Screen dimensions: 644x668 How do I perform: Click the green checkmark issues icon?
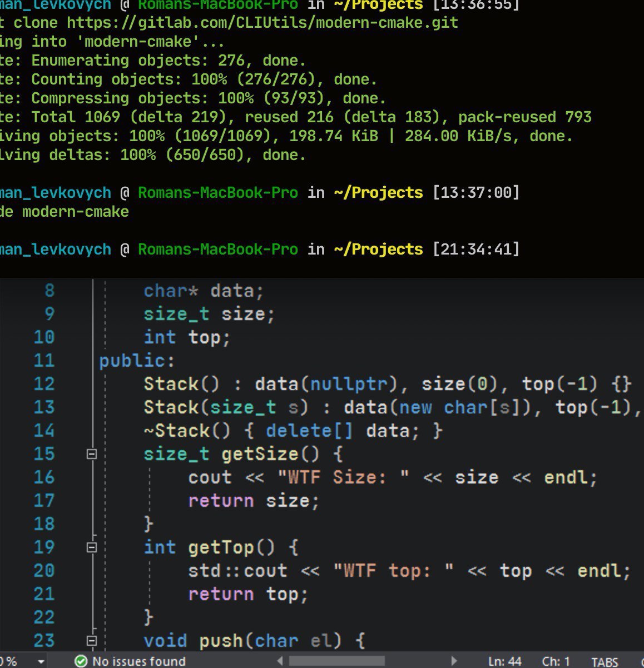point(81,661)
